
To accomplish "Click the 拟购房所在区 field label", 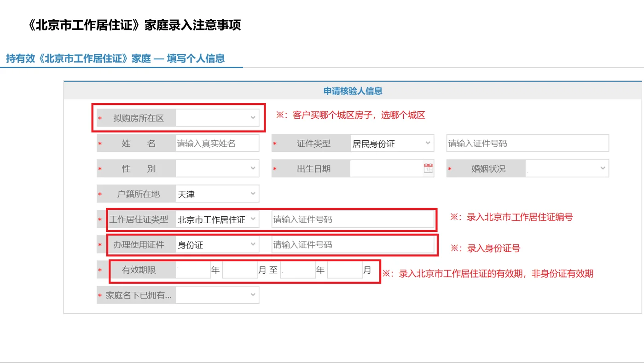I will click(x=139, y=118).
